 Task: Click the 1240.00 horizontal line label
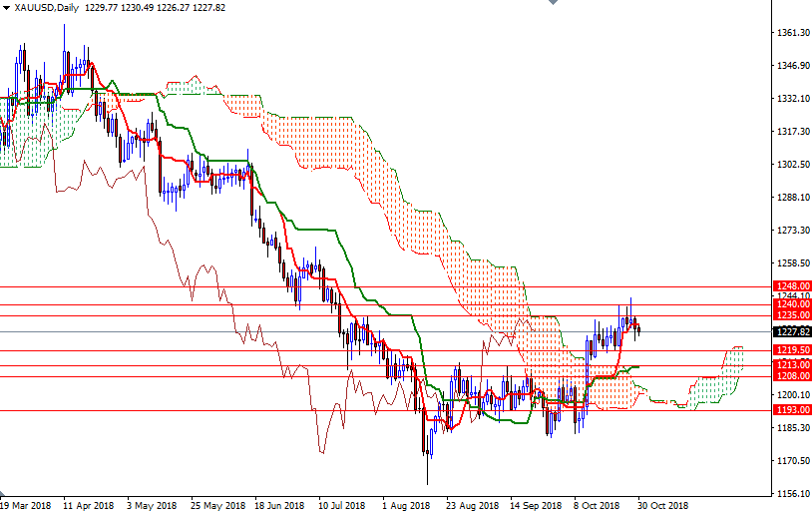[791, 304]
